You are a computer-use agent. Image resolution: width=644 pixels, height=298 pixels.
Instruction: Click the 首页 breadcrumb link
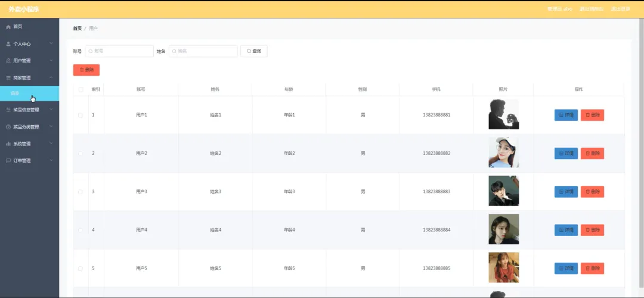(77, 29)
